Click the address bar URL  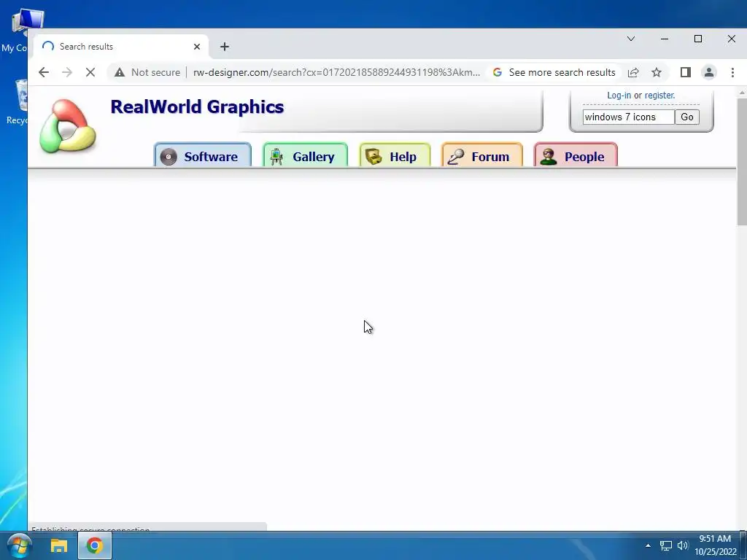336,72
